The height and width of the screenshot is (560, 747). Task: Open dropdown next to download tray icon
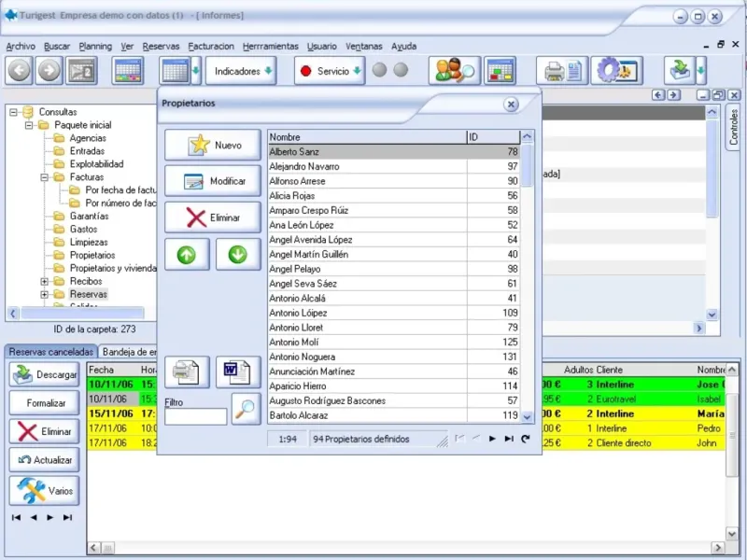[x=701, y=71]
